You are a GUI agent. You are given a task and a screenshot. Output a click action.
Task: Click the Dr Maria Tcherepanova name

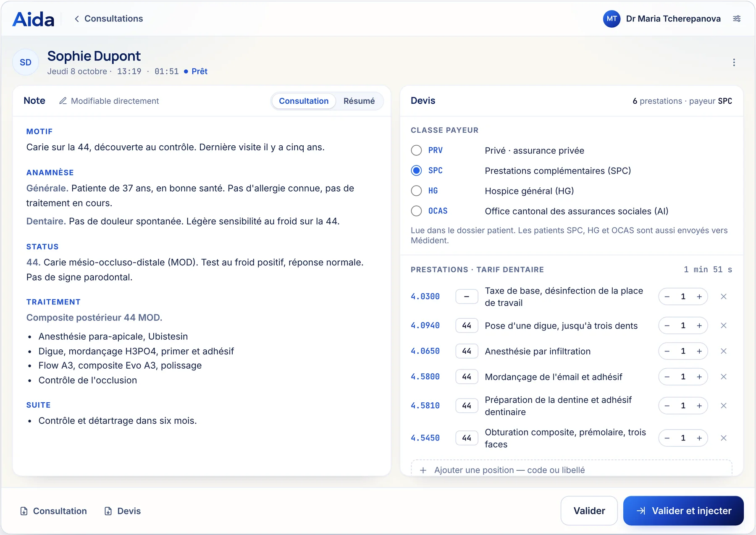coord(673,18)
